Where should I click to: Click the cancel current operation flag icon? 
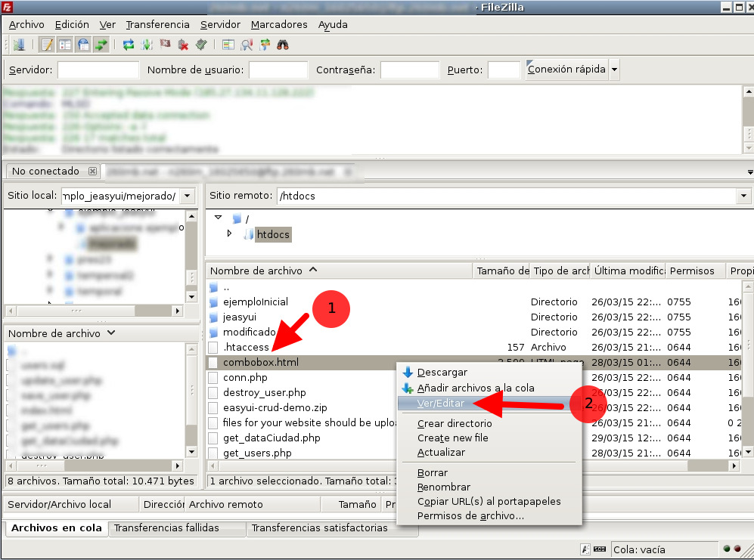point(165,45)
